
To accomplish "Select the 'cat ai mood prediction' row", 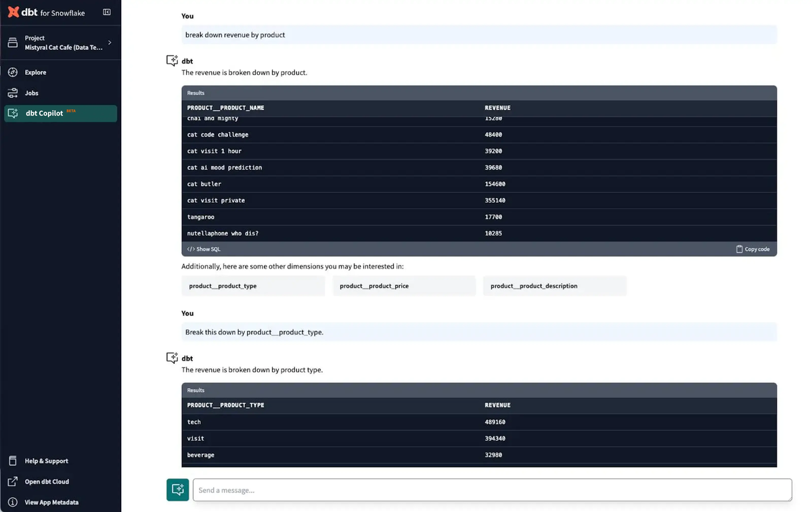I will pos(479,168).
